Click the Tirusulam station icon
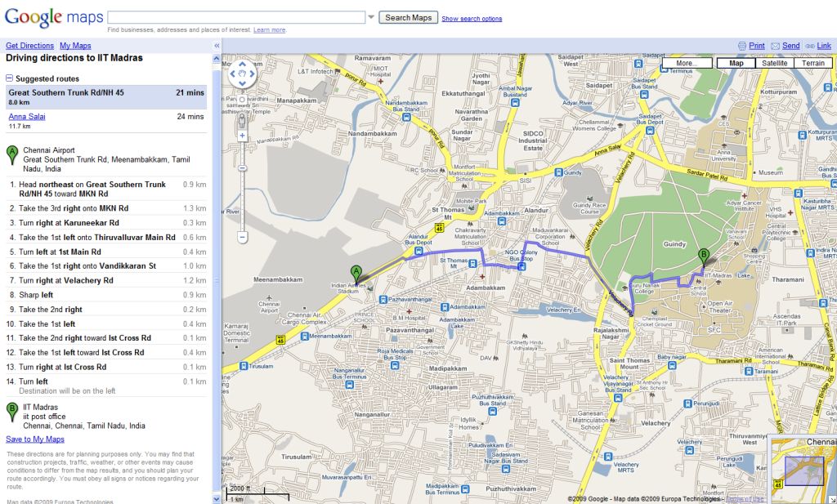This screenshot has height=504, width=837. click(x=244, y=366)
